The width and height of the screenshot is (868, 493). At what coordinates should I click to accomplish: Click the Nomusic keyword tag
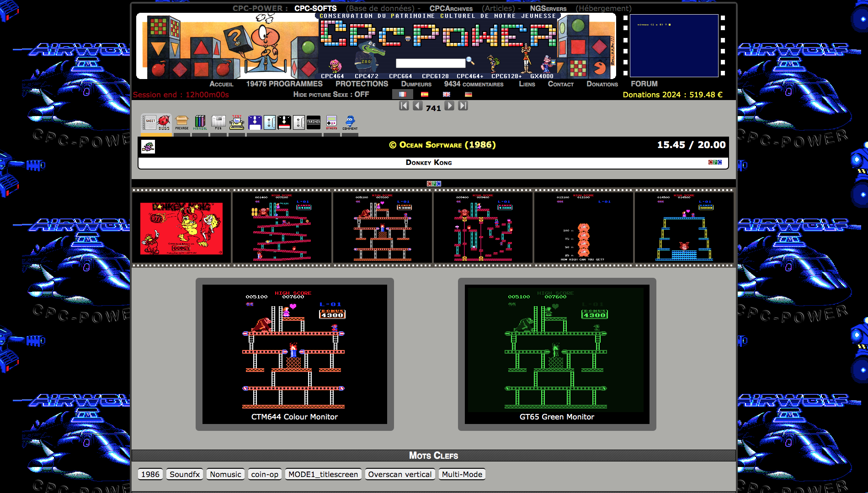pos(225,474)
